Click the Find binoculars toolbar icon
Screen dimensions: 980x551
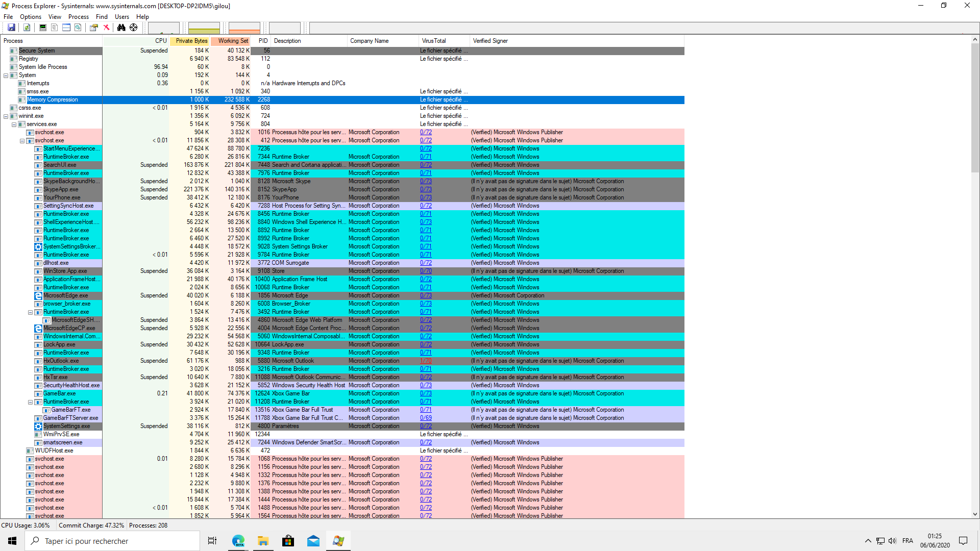click(121, 28)
